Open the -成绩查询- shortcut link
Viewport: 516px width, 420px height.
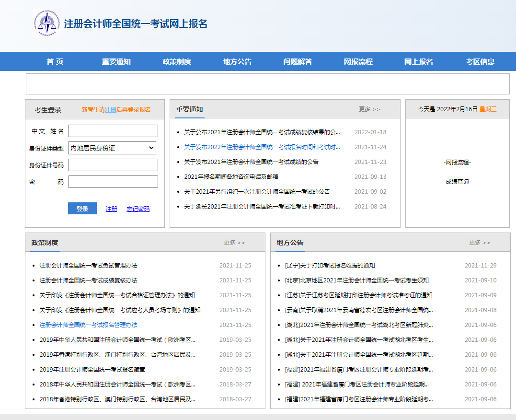click(x=457, y=182)
